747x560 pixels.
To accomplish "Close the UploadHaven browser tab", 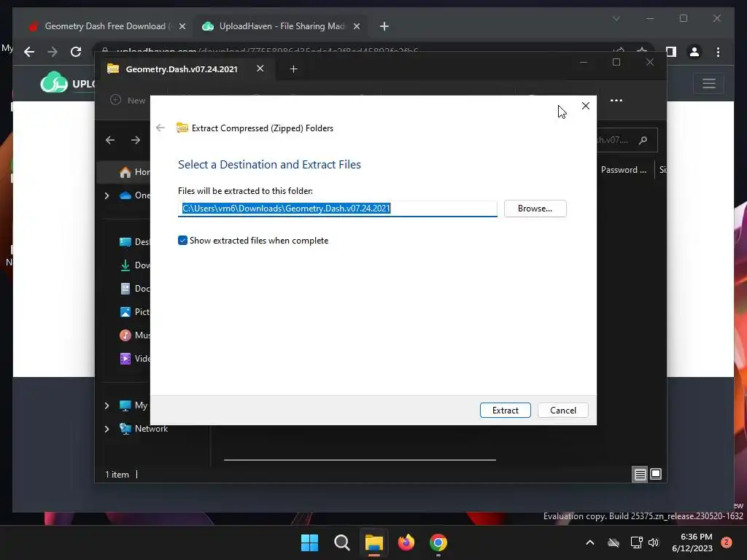I will [x=356, y=27].
